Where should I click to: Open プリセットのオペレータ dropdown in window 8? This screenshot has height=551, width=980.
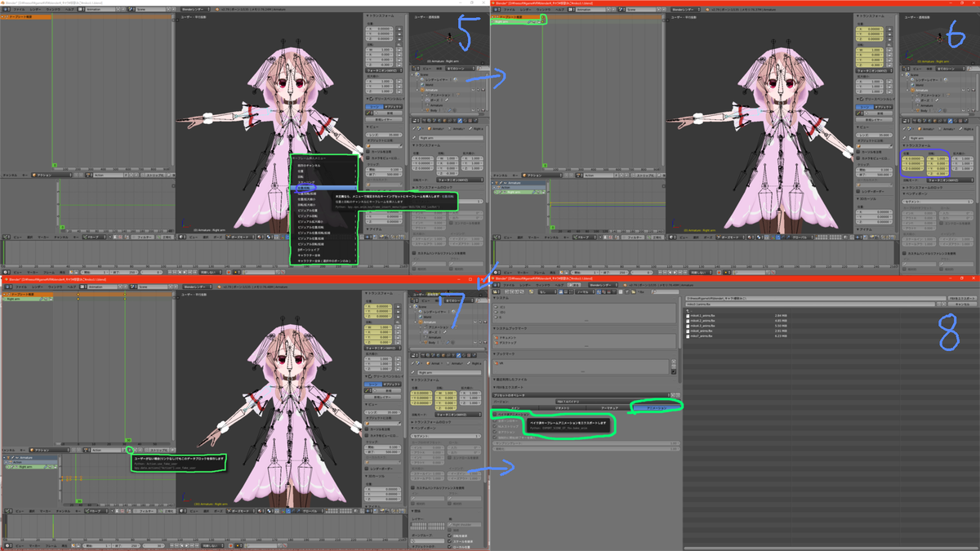pos(580,395)
